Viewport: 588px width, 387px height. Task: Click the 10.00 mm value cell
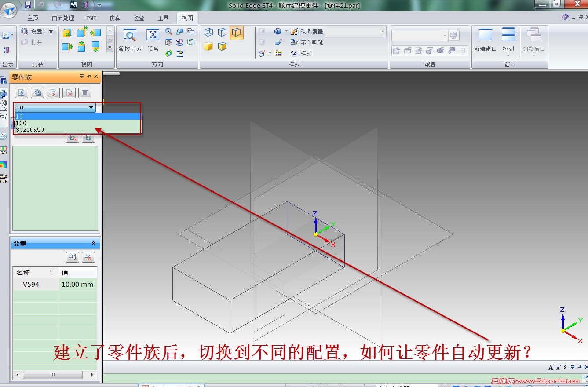(x=78, y=284)
